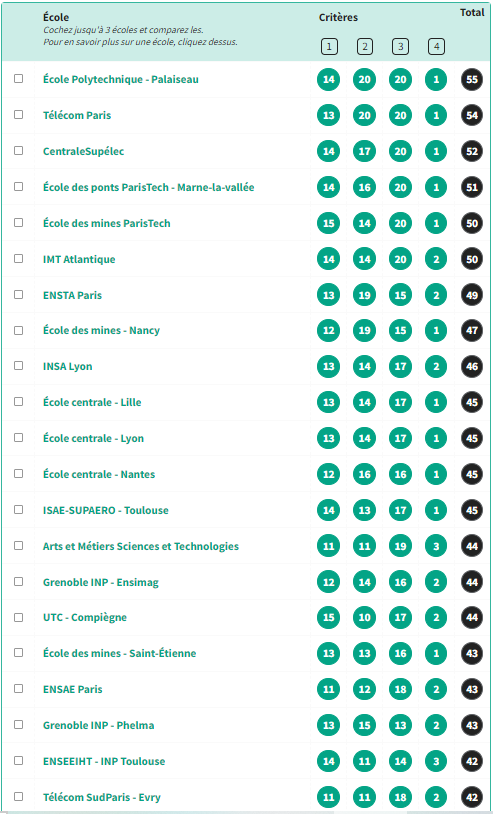The image size is (493, 814).
Task: Select the INSA Lyon checkbox
Action: 19,365
